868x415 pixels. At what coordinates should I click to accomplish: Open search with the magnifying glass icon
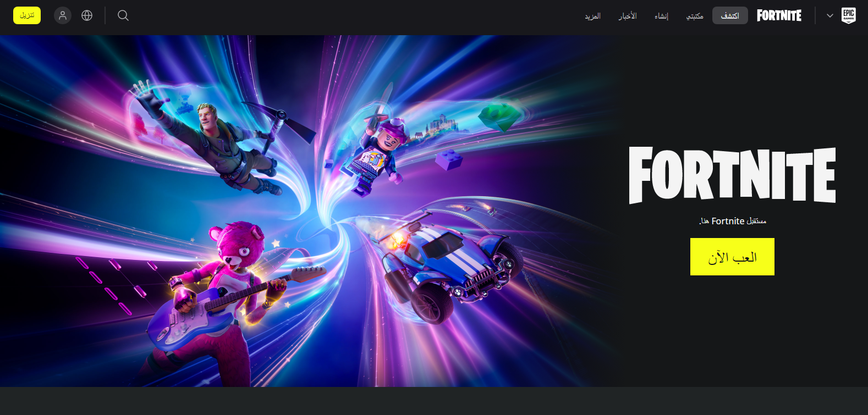click(123, 15)
